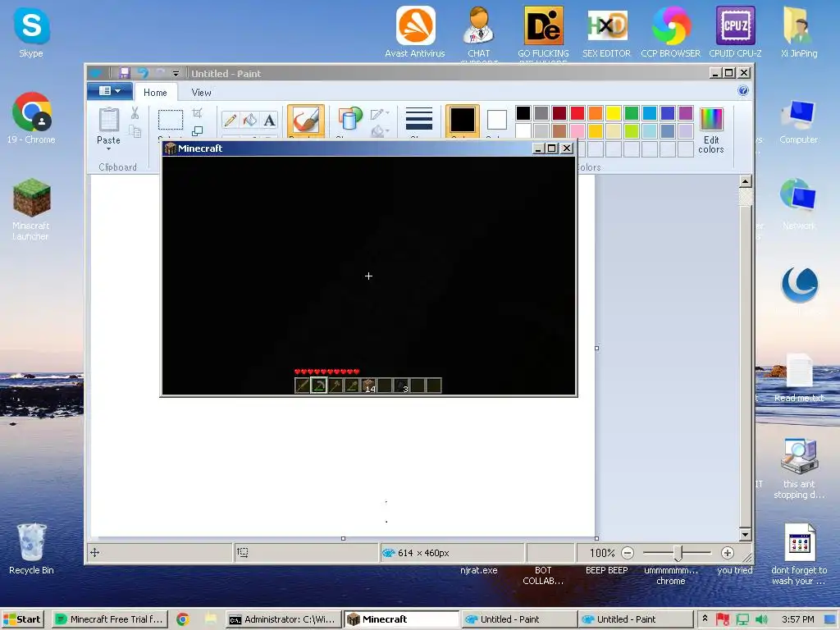The image size is (840, 630).
Task: Open the Xi JinPing folder icon
Action: 799,32
